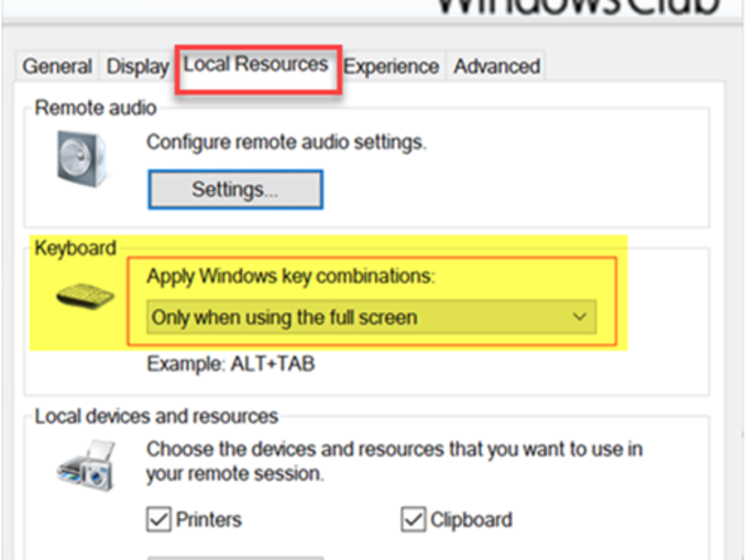Select the Local Resources tab
The width and height of the screenshot is (747, 560).
point(256,64)
